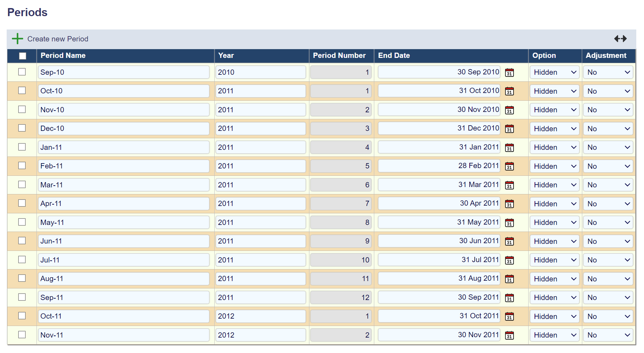Viewport: 644px width, 353px height.
Task: Click the Year column header
Action: [x=226, y=55]
